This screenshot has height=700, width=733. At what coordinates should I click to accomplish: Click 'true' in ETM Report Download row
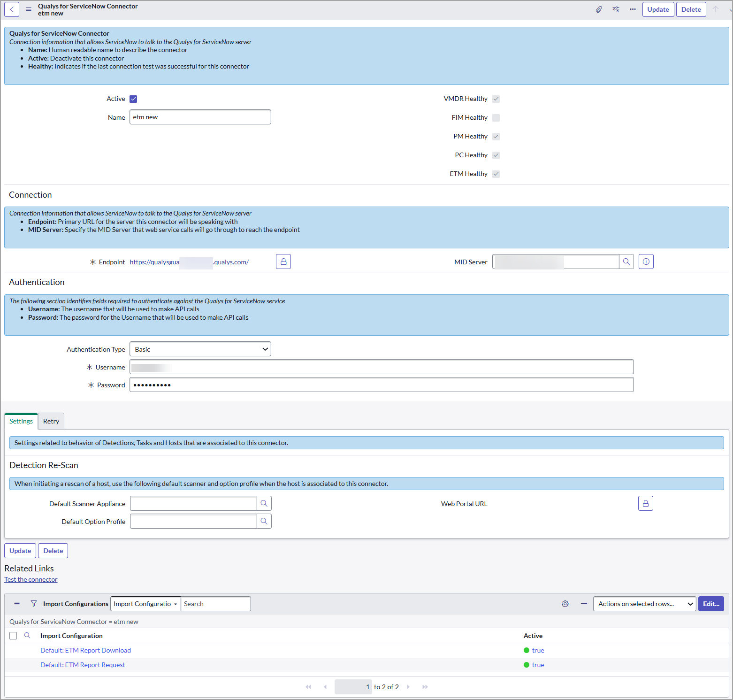point(538,650)
